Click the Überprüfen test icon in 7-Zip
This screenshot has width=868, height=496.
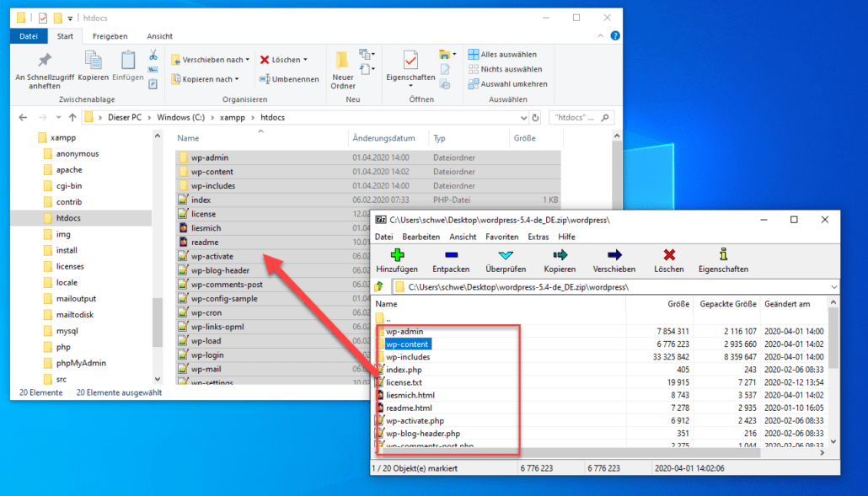pyautogui.click(x=506, y=255)
